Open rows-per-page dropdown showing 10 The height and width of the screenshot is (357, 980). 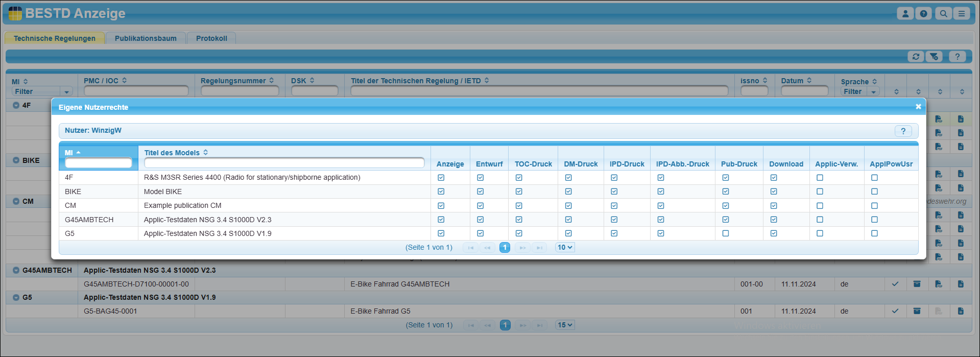tap(565, 247)
